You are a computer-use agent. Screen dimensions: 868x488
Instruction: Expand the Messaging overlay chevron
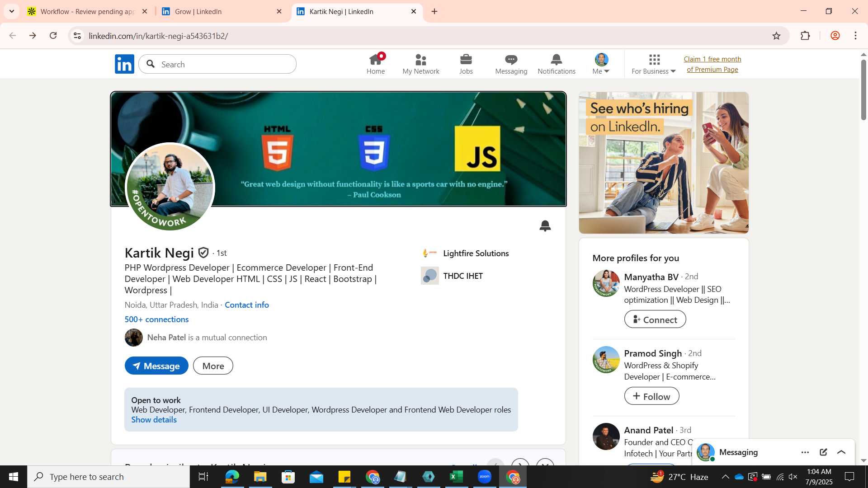tap(841, 452)
